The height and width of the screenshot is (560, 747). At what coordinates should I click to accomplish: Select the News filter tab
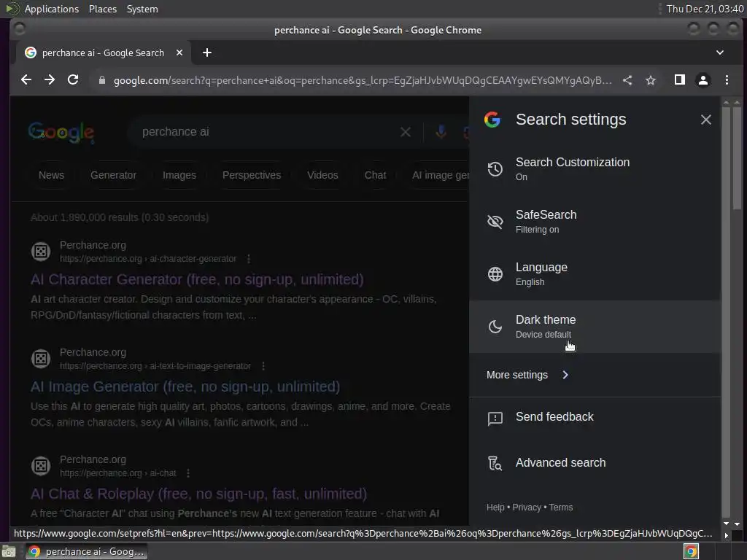[x=52, y=175]
